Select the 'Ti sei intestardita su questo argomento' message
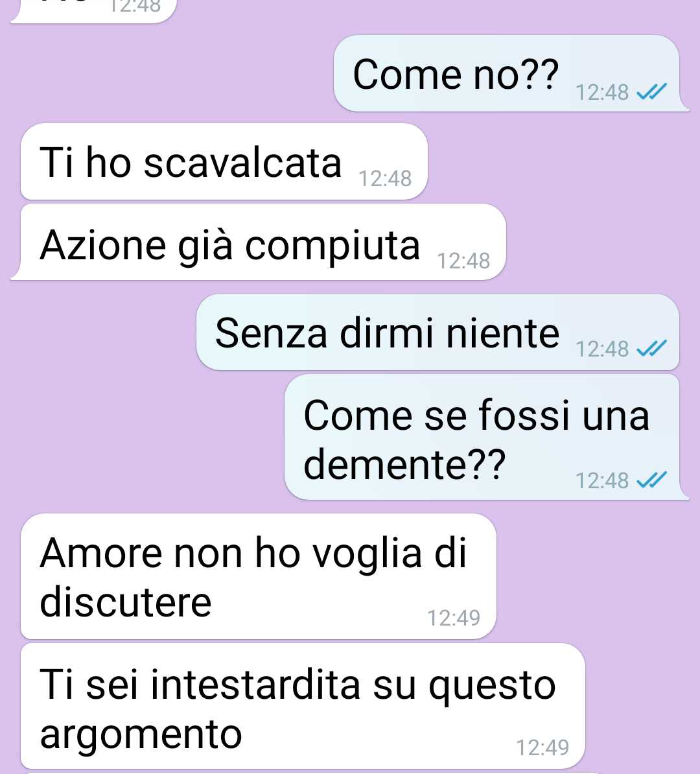Viewport: 700px width, 774px height. tap(303, 706)
